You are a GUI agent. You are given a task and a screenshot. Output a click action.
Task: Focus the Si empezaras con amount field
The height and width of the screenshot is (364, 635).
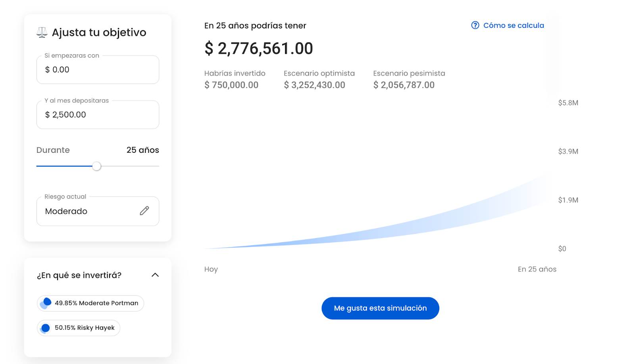click(98, 70)
